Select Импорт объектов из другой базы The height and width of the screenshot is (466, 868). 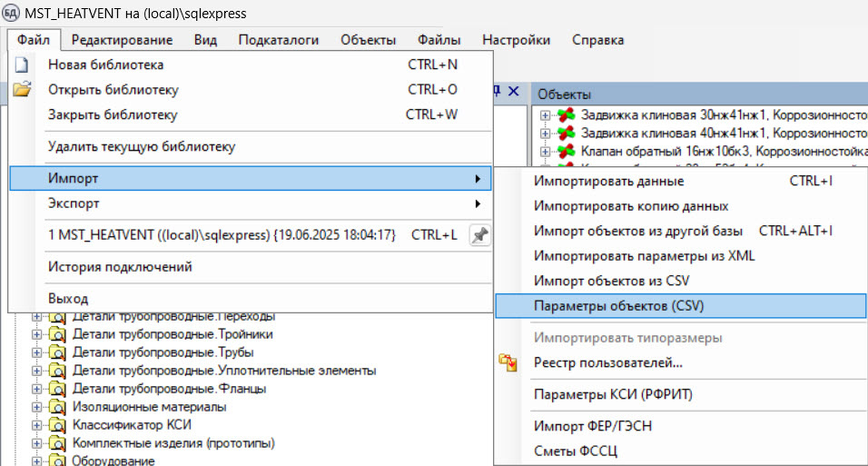[x=681, y=231]
